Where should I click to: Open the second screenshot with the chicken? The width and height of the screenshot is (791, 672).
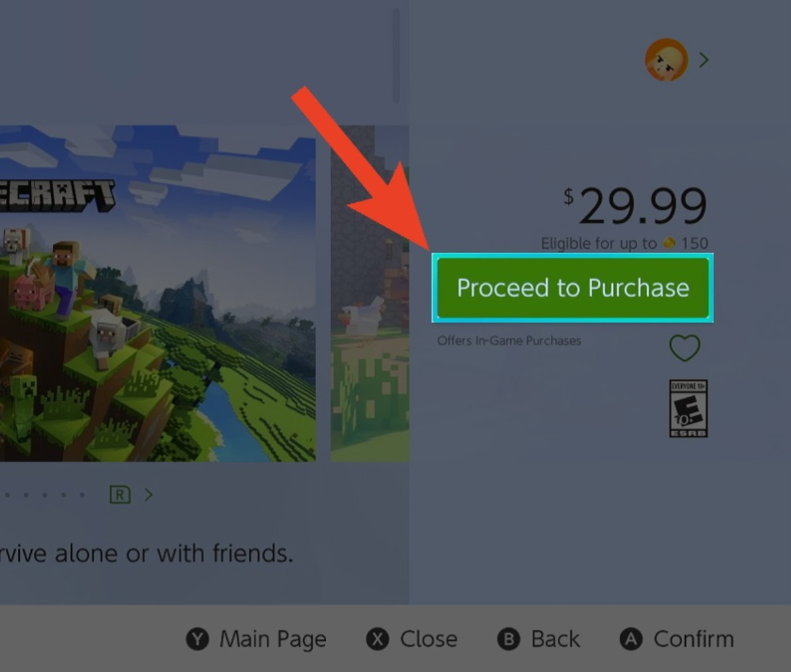pyautogui.click(x=370, y=294)
